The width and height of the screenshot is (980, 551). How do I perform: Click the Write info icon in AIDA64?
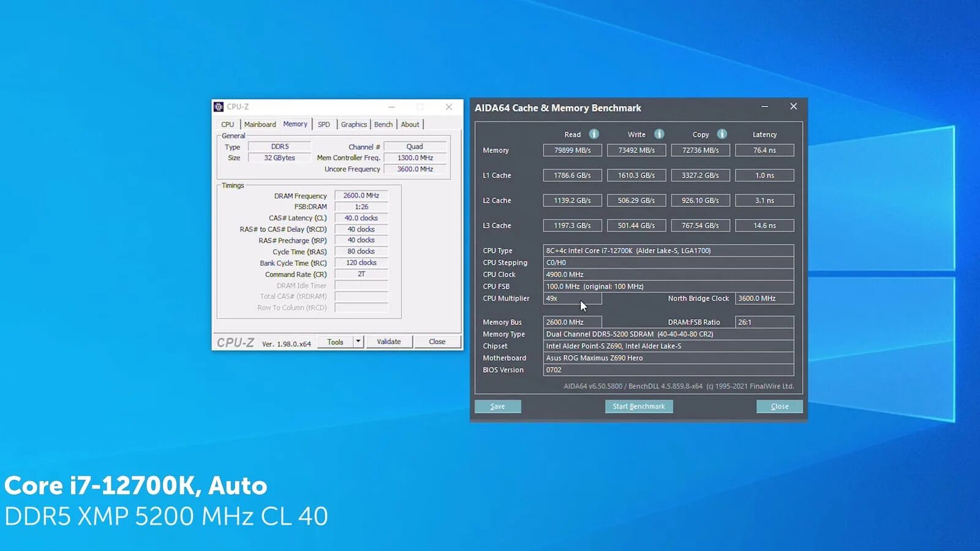click(659, 134)
